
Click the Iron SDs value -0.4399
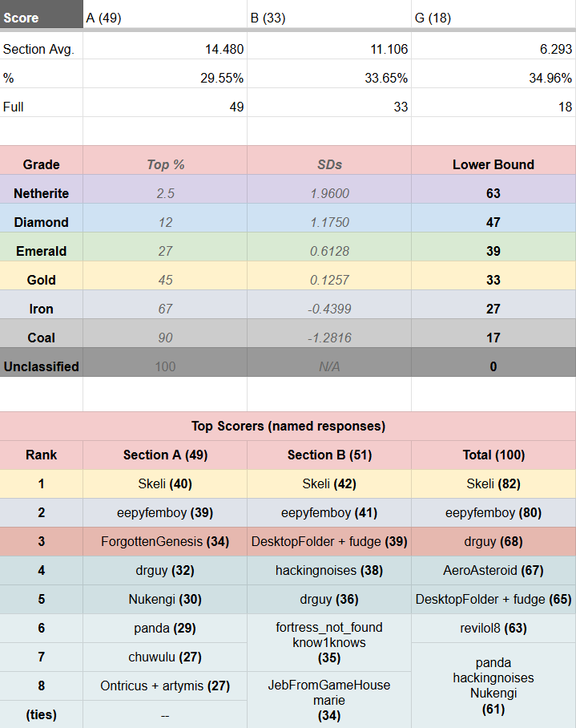click(x=329, y=304)
